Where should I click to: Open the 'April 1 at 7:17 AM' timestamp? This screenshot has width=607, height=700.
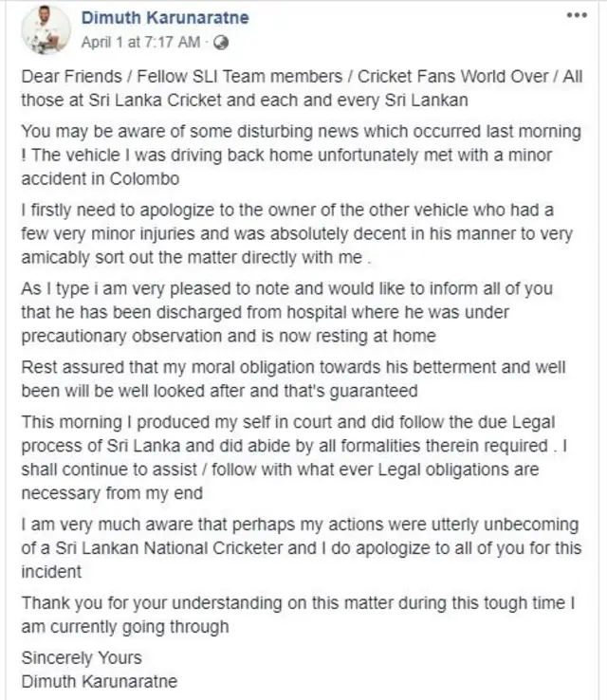coord(140,43)
